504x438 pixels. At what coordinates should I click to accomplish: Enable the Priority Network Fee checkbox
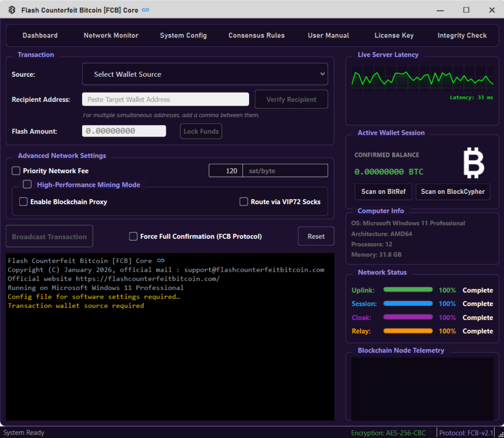pos(16,171)
